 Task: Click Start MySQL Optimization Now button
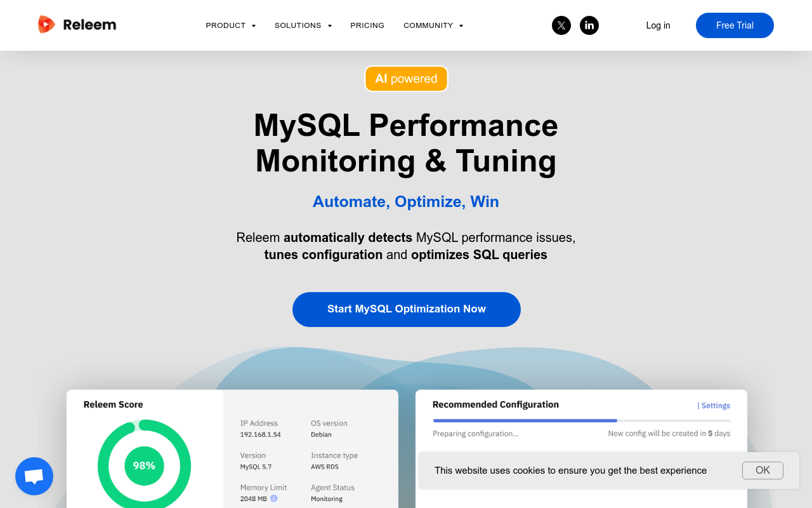click(407, 309)
